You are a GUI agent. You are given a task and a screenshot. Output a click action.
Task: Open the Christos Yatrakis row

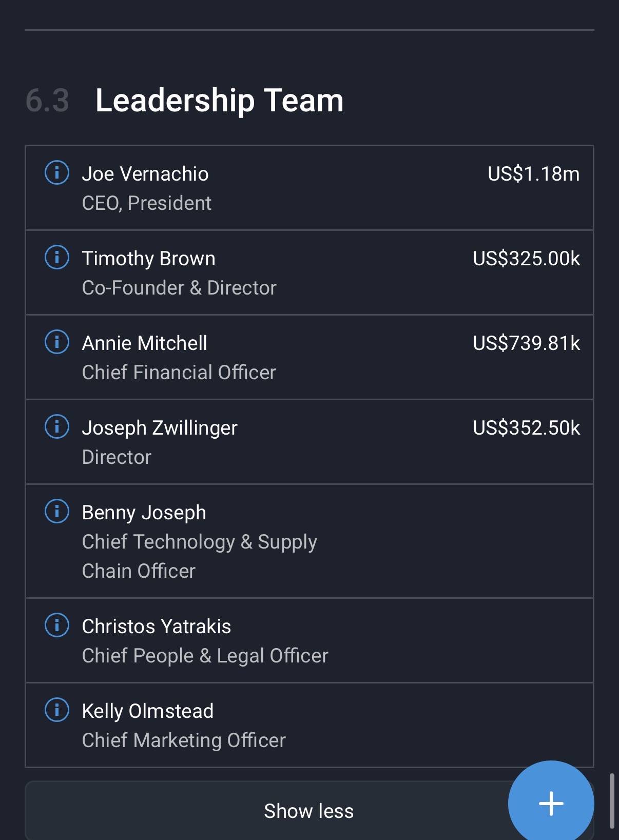(309, 640)
